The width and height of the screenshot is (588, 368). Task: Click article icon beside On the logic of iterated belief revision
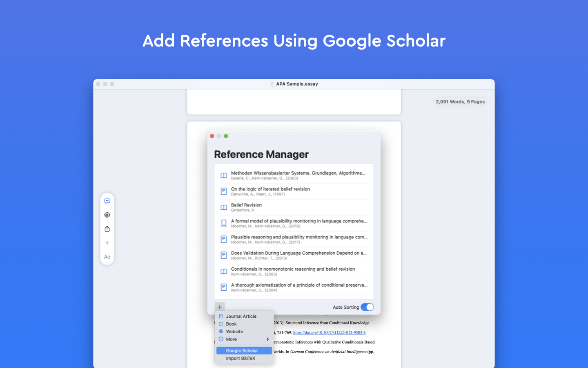(224, 191)
